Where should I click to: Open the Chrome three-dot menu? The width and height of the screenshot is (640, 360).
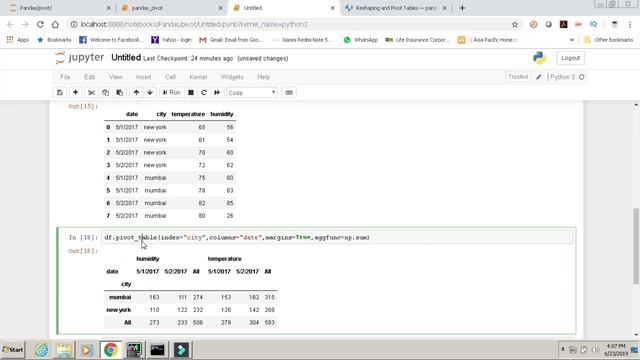(630, 24)
